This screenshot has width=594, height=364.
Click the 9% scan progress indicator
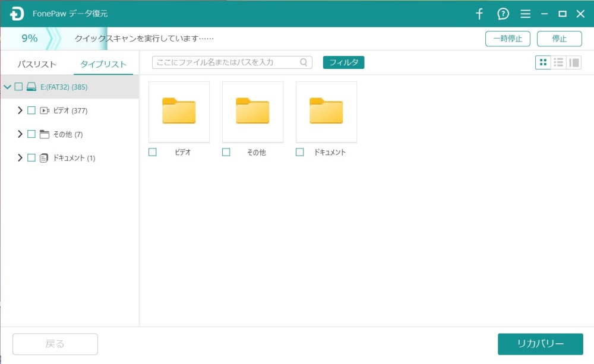coord(29,38)
